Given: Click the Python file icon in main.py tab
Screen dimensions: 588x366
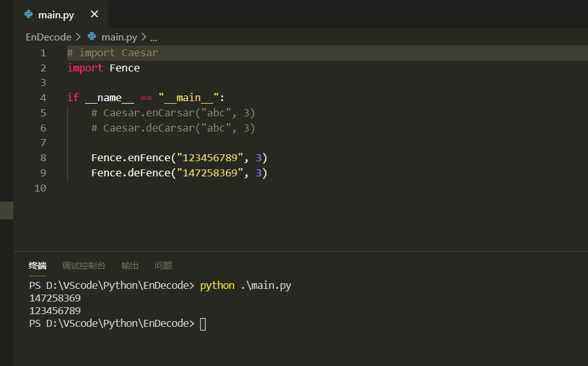Looking at the screenshot, I should (x=28, y=15).
